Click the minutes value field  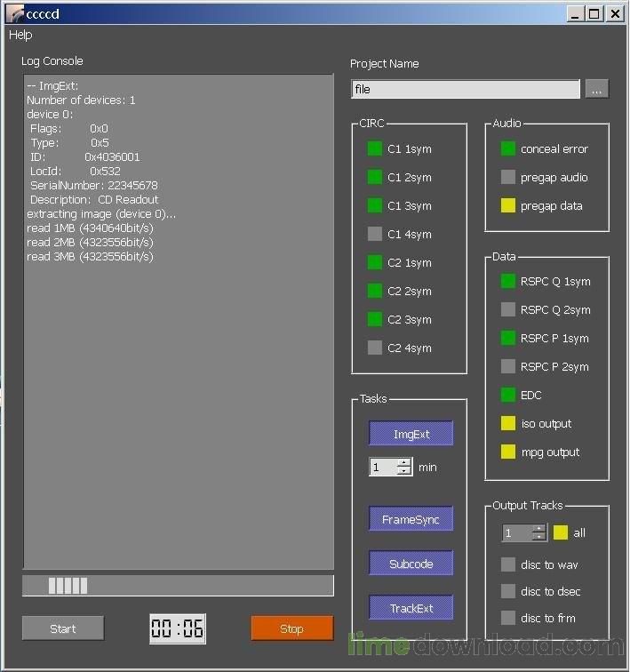[x=383, y=468]
